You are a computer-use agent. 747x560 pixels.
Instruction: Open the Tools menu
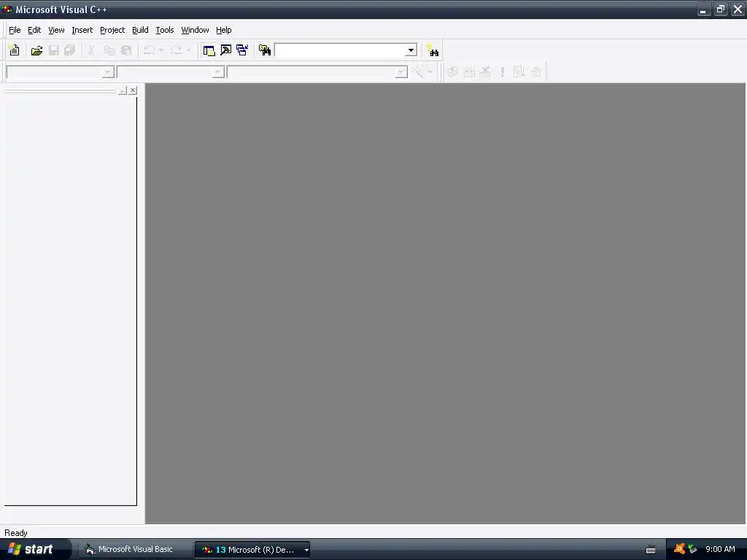(x=165, y=30)
